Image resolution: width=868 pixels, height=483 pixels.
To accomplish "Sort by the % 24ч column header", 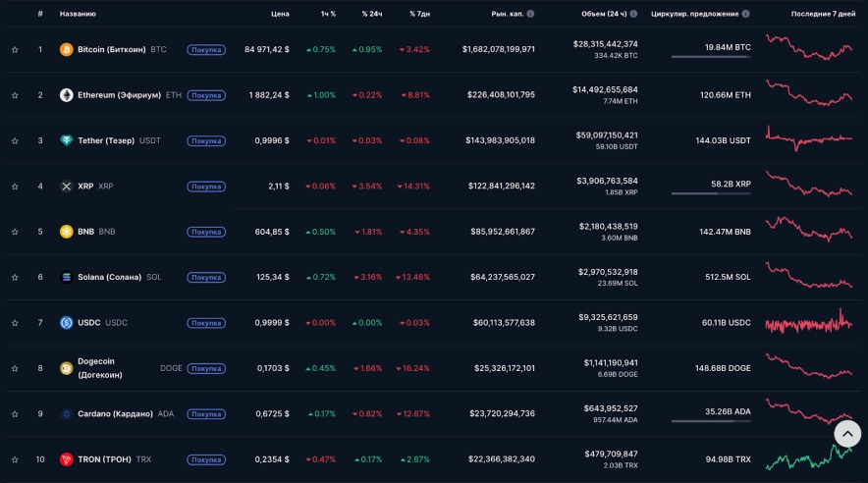I will coord(371,14).
